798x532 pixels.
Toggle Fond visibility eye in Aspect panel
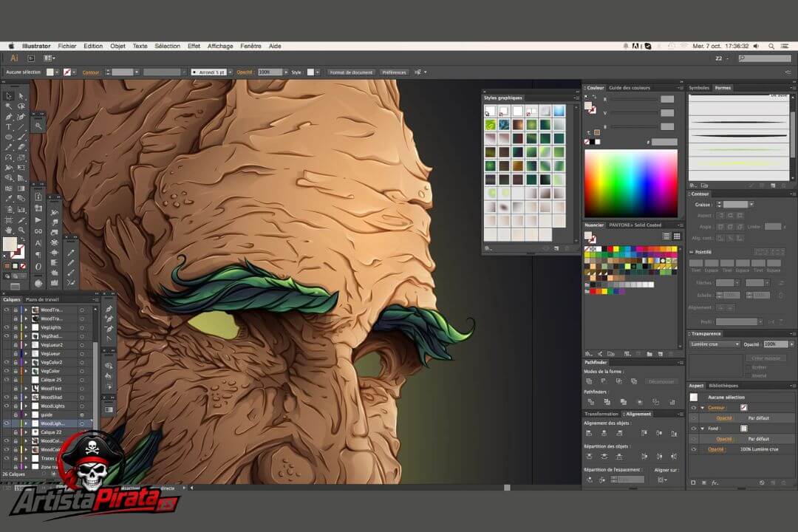pos(693,429)
